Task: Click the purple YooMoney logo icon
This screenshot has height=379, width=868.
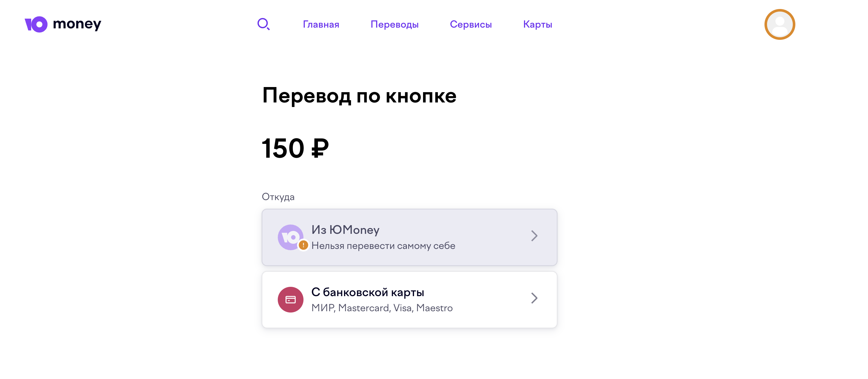Action: pos(36,24)
